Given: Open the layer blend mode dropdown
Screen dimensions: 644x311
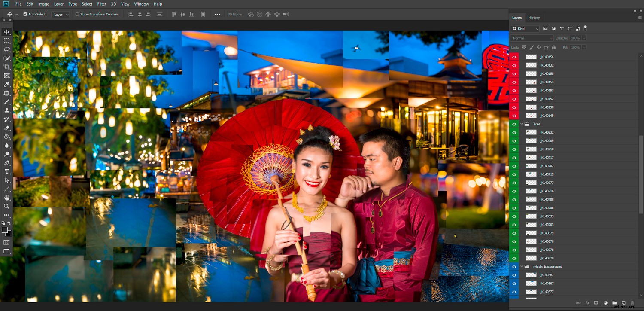Looking at the screenshot, I should 531,38.
